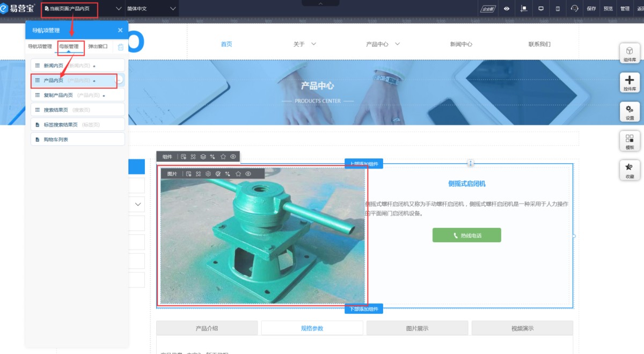Select the 复制产品内页 template row
Image resolution: width=644 pixels, height=354 pixels.
tap(77, 95)
